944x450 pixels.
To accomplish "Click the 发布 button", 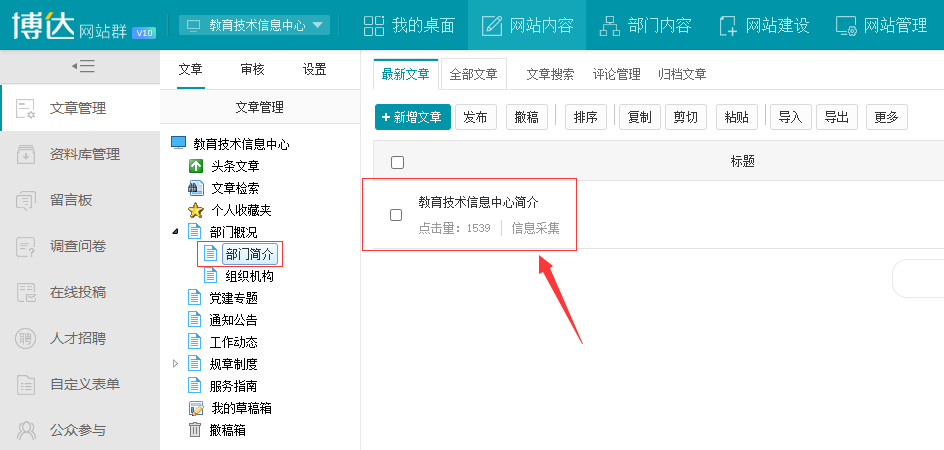I will click(477, 117).
